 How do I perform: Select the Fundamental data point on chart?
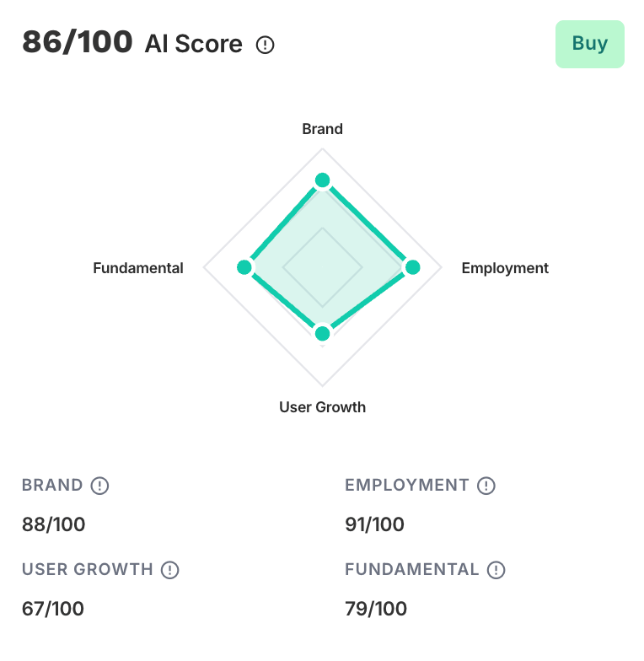[x=244, y=267]
